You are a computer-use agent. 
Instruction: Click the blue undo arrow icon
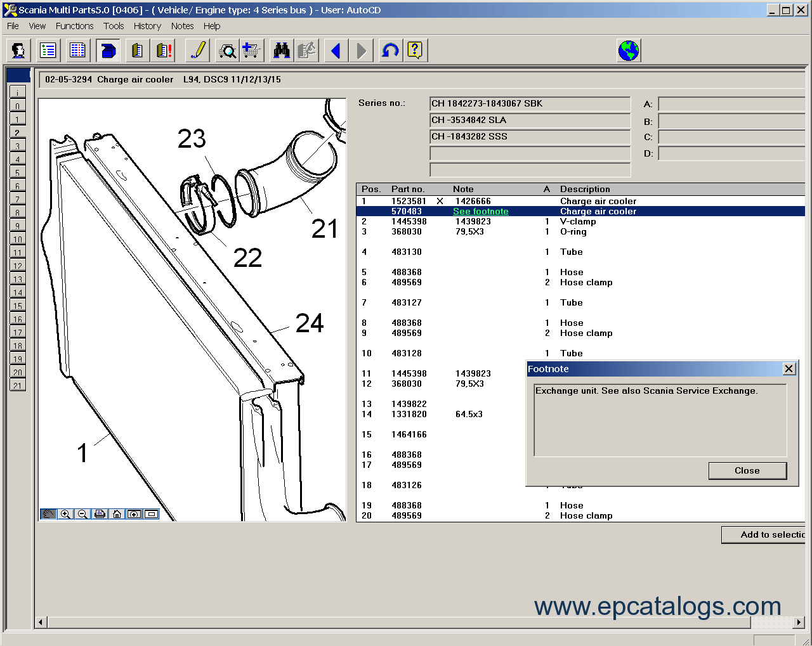pos(390,51)
